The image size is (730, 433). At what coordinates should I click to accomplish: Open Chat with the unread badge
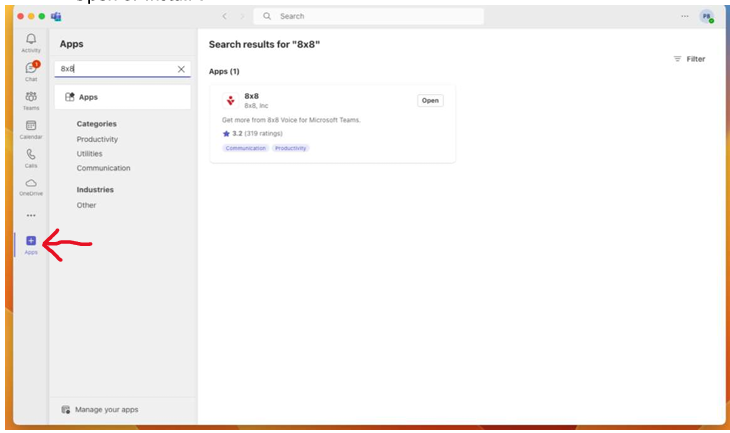pos(31,72)
